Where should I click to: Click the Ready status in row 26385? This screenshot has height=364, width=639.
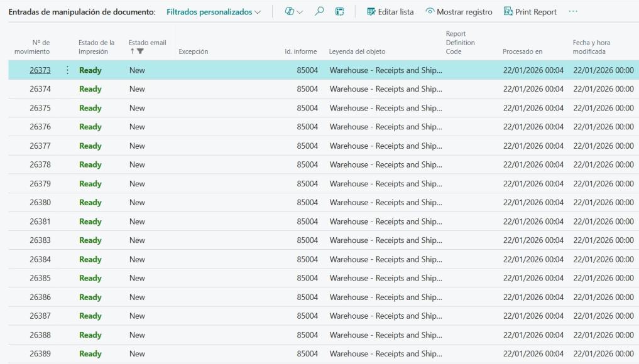click(x=90, y=278)
